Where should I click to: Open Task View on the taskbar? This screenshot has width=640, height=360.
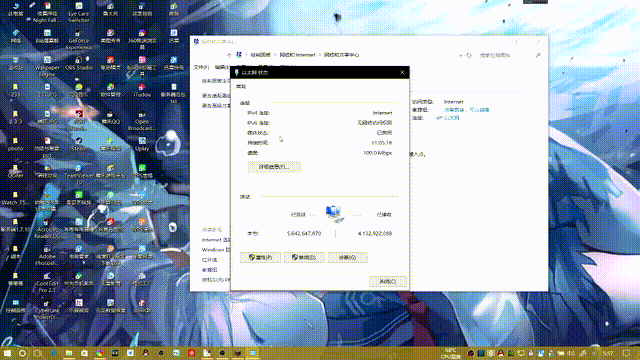38,353
